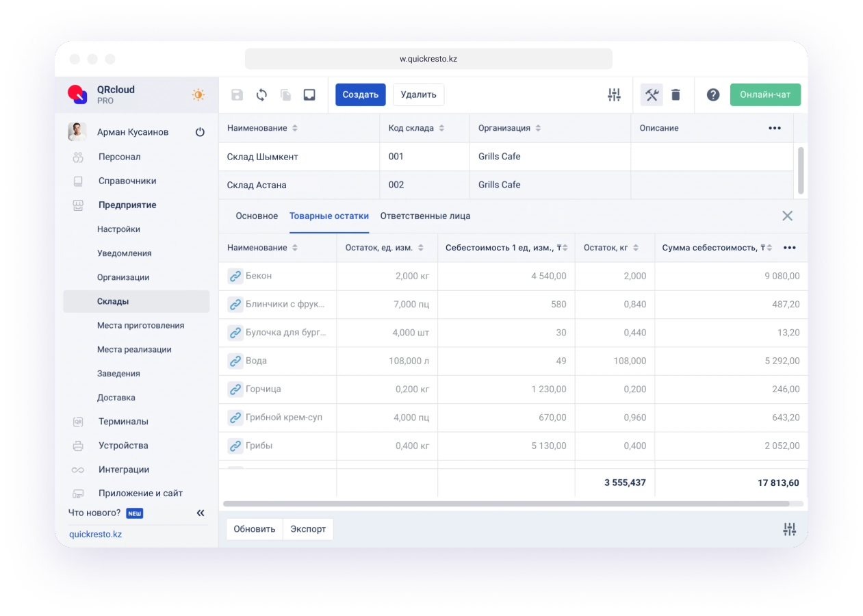The height and width of the screenshot is (616, 863).
Task: Click the save floppy disk icon
Action: click(237, 95)
